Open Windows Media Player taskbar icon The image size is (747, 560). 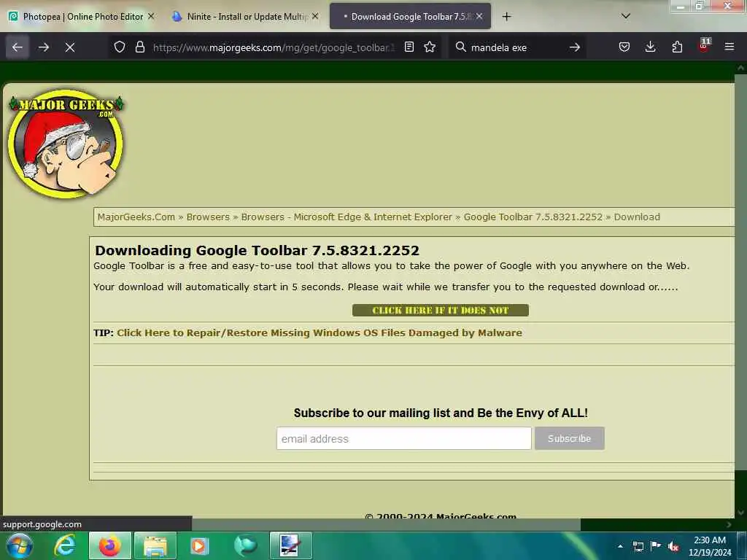pyautogui.click(x=199, y=545)
